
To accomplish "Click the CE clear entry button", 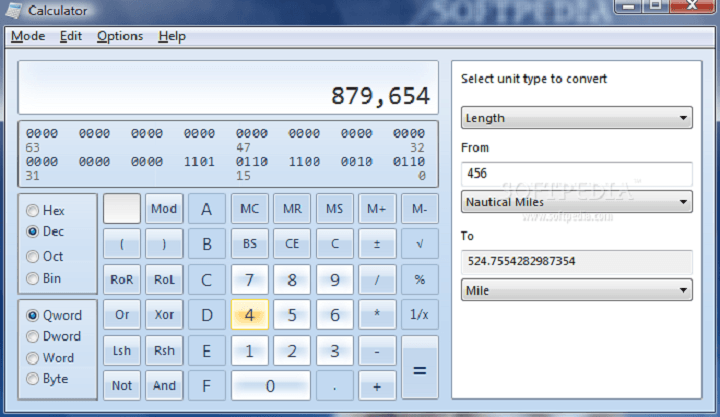I will (x=292, y=244).
